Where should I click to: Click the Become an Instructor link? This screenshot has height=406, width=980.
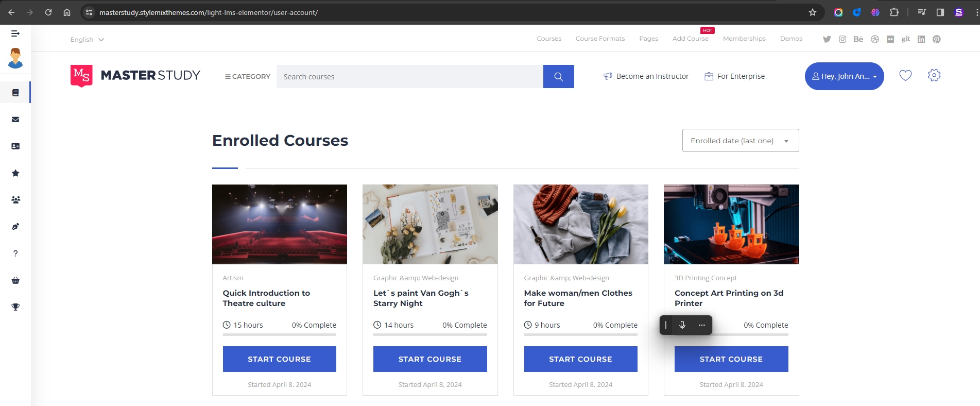[x=646, y=76]
